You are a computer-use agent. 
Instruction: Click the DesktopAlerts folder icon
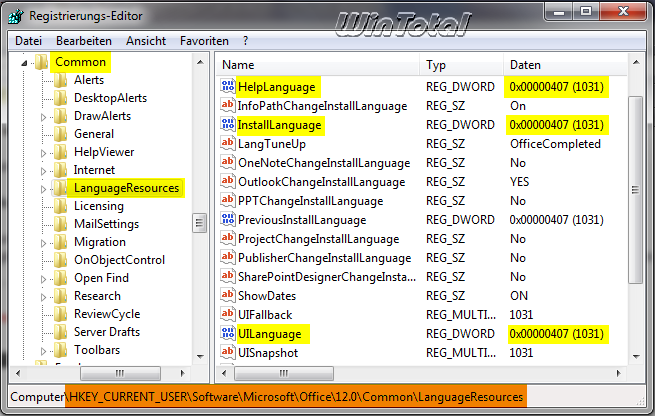click(x=60, y=98)
